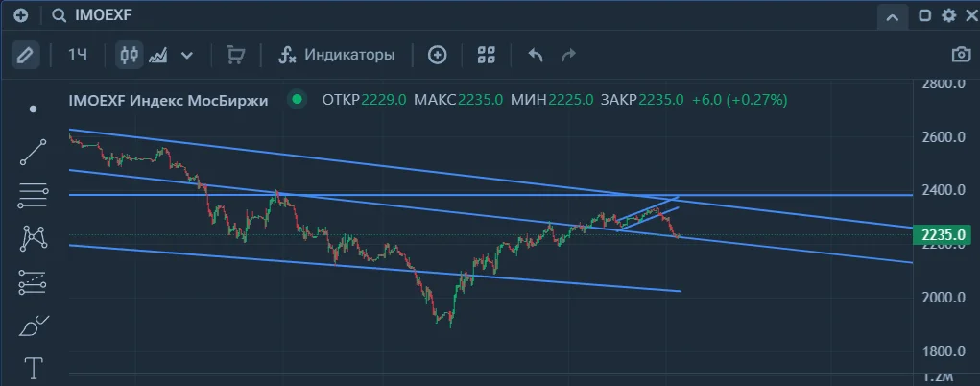Switch to candlestick chart type
This screenshot has height=386, width=980.
tap(130, 55)
